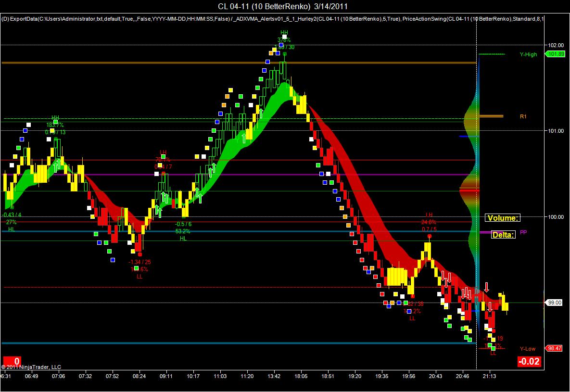Select the Y-High level label
Screen dimensions: 570x392
(528, 54)
